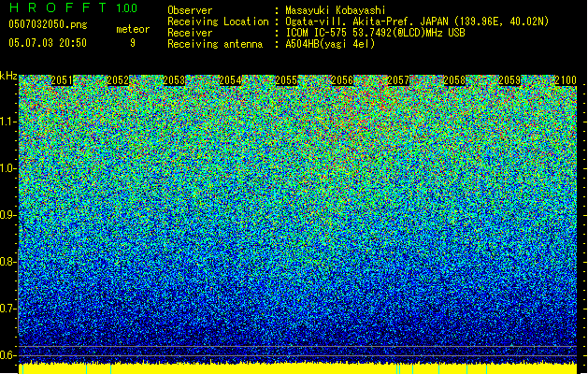
Task: Click the 1.0 kHz axis label
Action: (8, 168)
